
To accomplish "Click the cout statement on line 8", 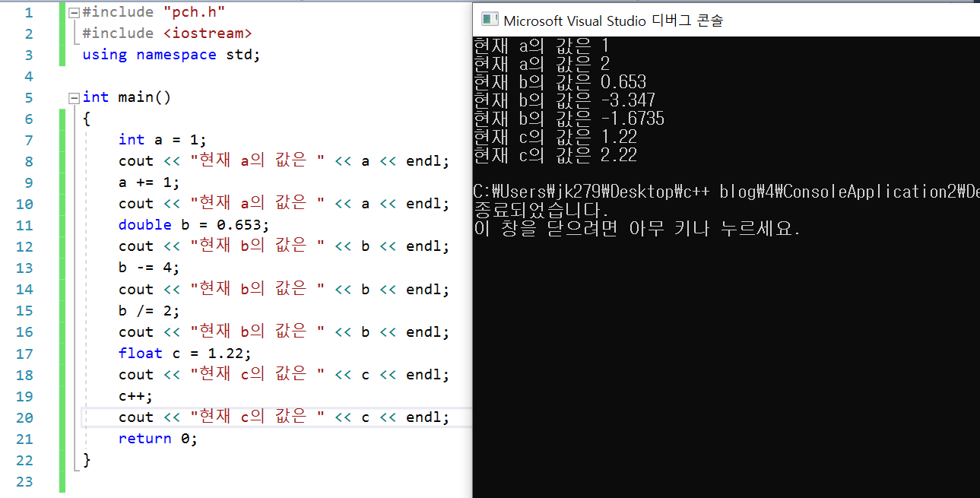I will [x=284, y=161].
